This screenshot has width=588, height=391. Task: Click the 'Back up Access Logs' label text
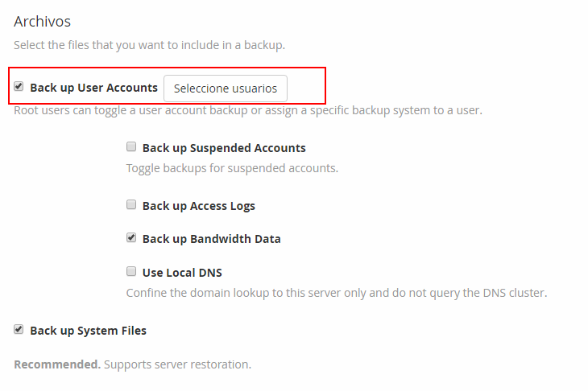tap(198, 206)
